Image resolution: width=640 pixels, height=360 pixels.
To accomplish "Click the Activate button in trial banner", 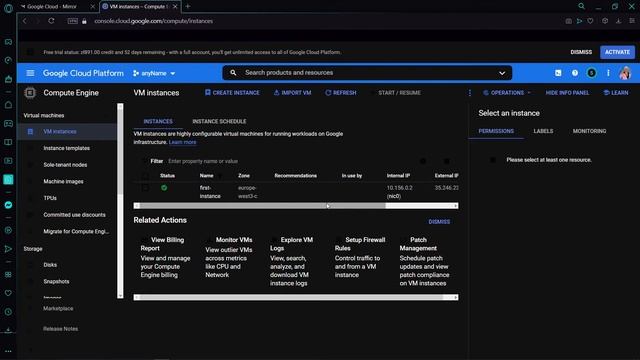I will point(617,52).
